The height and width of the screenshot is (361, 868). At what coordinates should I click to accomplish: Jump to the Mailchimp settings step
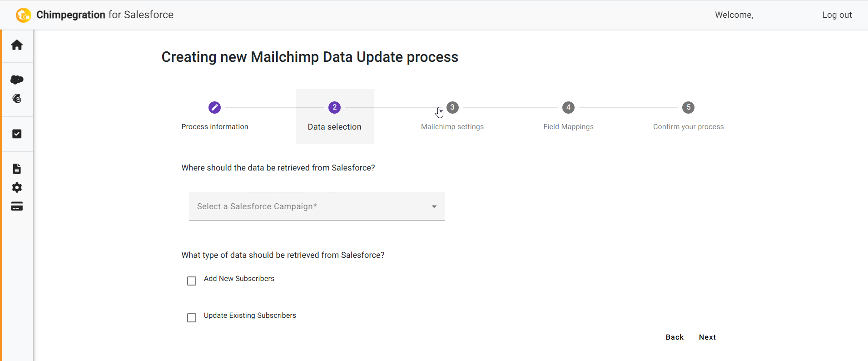pyautogui.click(x=452, y=116)
